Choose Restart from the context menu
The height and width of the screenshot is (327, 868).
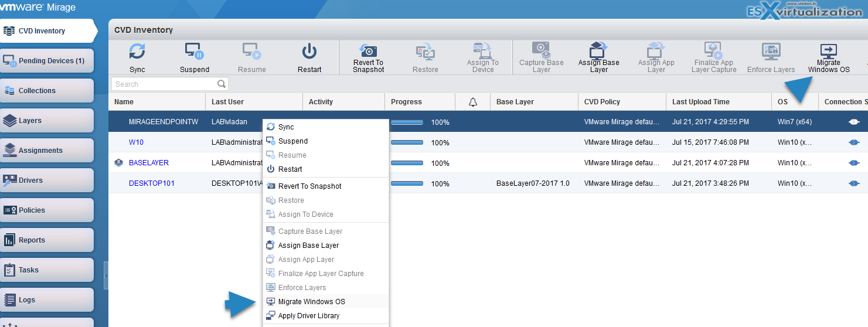(x=325, y=169)
